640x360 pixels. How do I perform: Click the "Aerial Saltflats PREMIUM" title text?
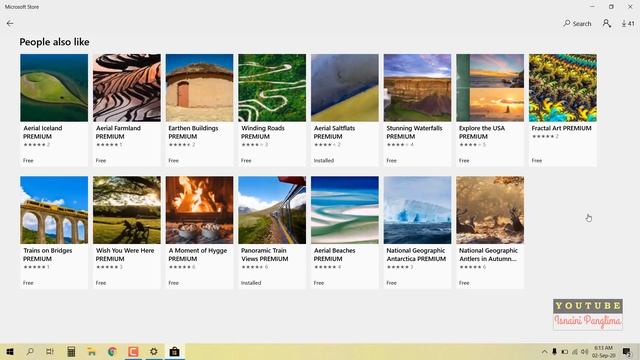tap(334, 132)
